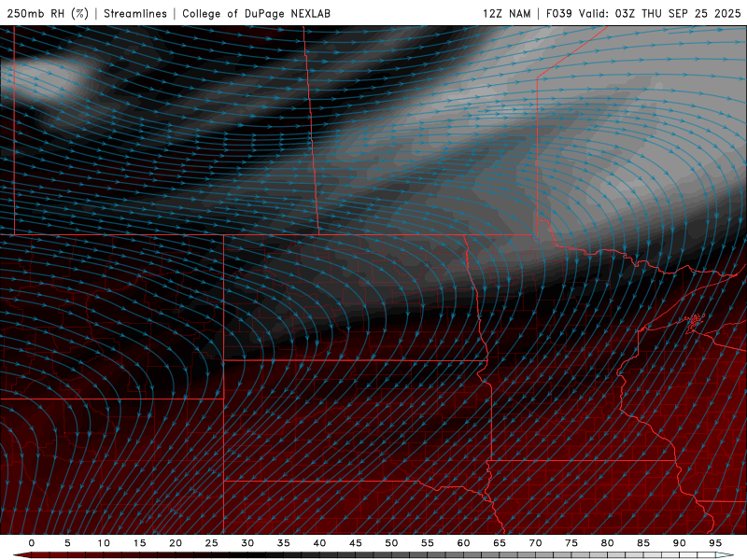Click the colorbar label "60"

pyautogui.click(x=463, y=543)
